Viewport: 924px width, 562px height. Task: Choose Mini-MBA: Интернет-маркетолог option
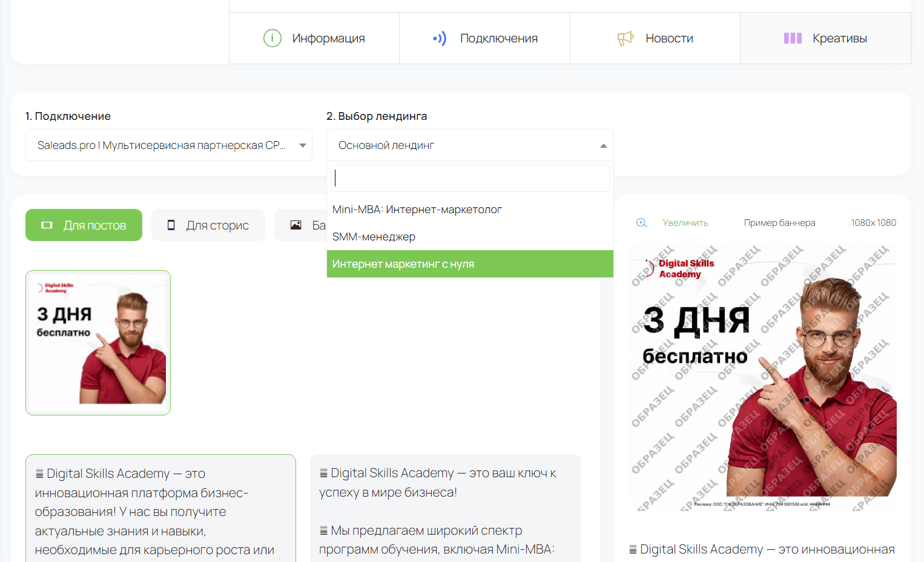[470, 210]
